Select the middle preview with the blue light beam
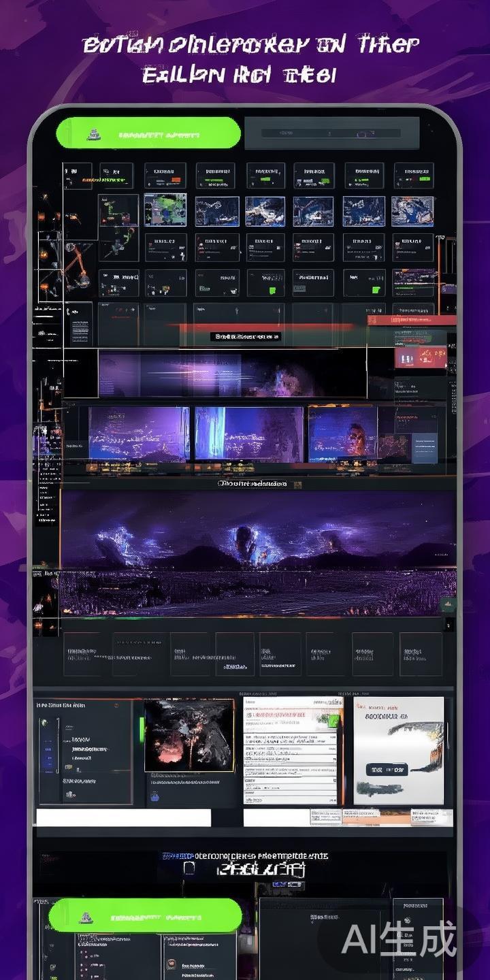This screenshot has height=980, width=490. point(249,434)
